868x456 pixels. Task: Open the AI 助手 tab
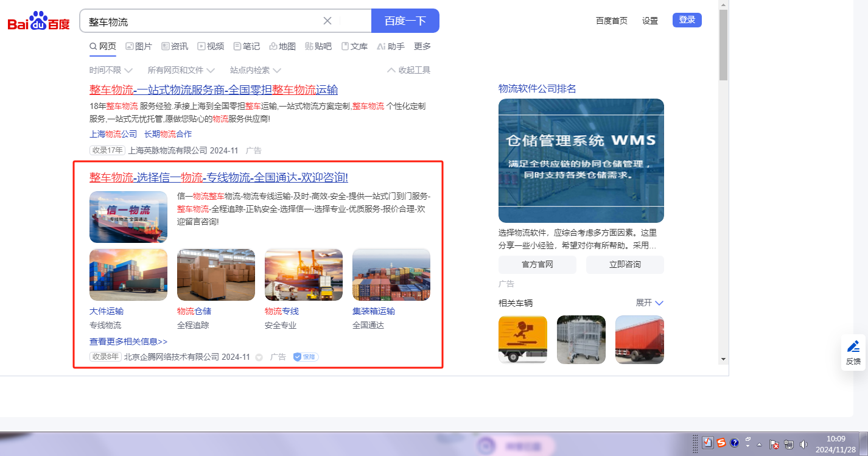[391, 46]
